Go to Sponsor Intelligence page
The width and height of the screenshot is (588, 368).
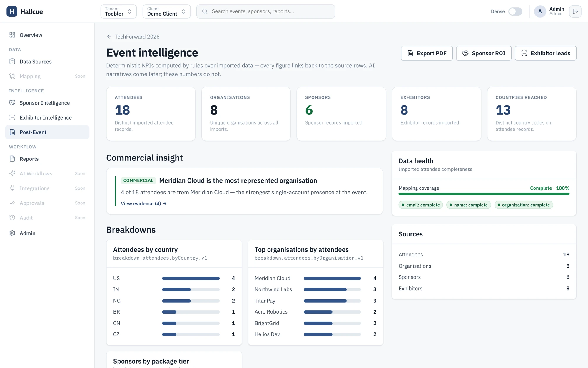(x=47, y=102)
